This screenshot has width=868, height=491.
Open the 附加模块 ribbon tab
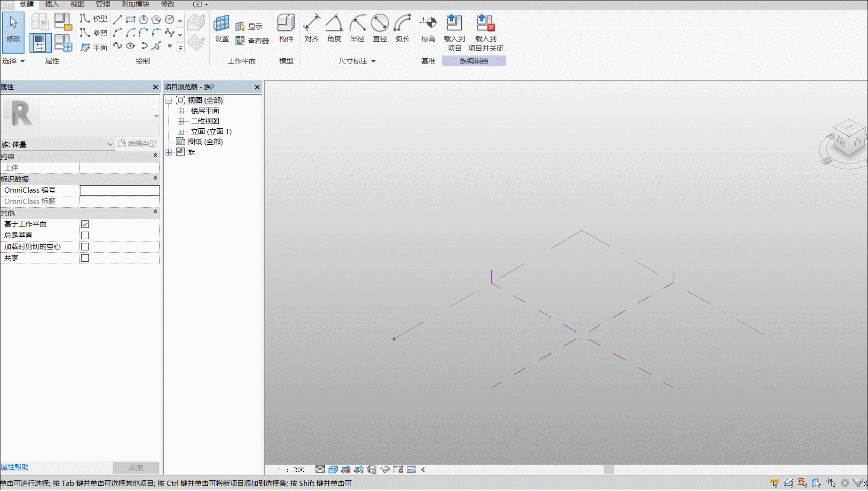[135, 4]
